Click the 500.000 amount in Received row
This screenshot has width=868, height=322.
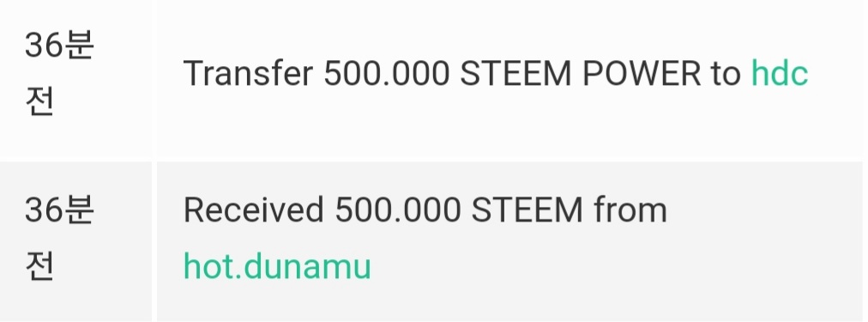tap(397, 210)
